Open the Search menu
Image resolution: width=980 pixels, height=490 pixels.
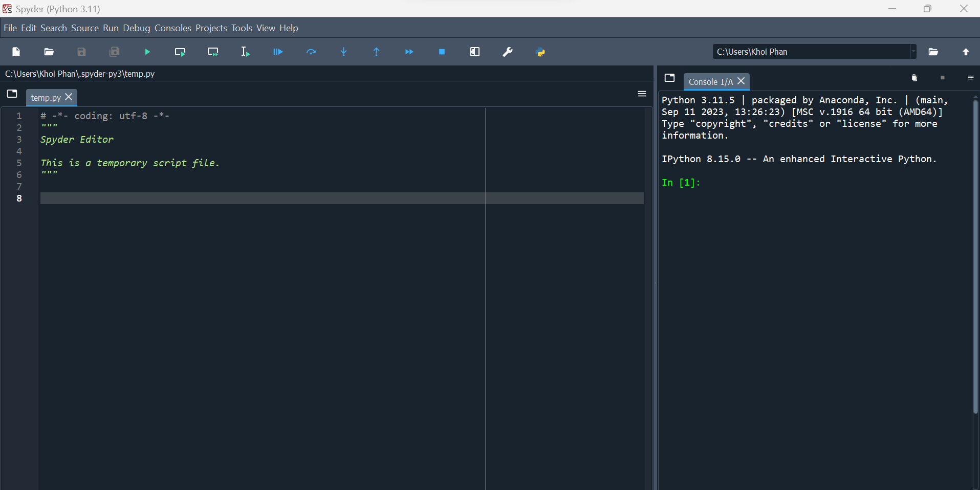pyautogui.click(x=54, y=28)
